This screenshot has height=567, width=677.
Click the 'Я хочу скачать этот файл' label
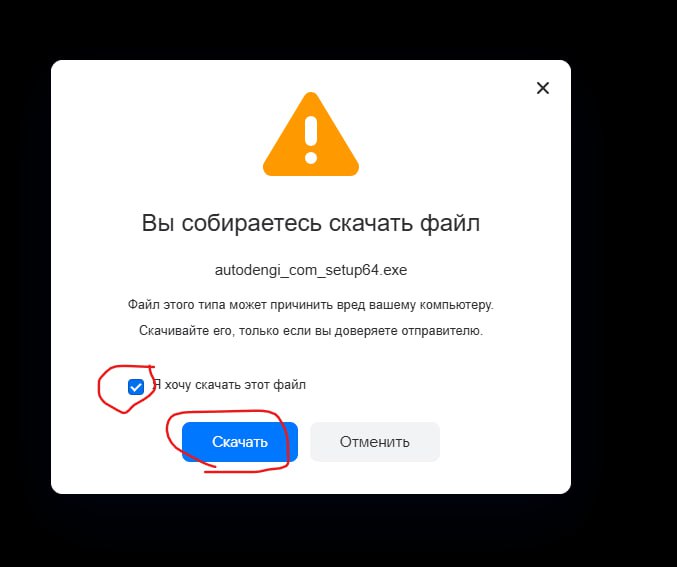click(x=229, y=385)
